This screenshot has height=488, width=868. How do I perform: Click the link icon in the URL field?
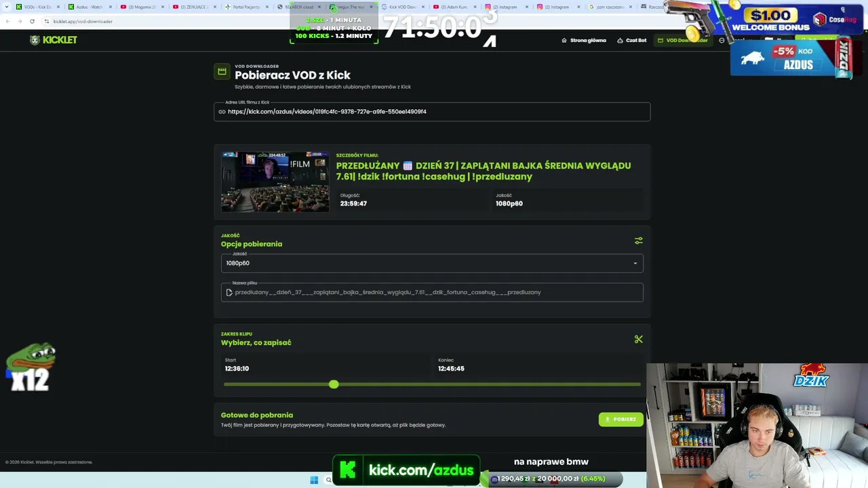(222, 112)
